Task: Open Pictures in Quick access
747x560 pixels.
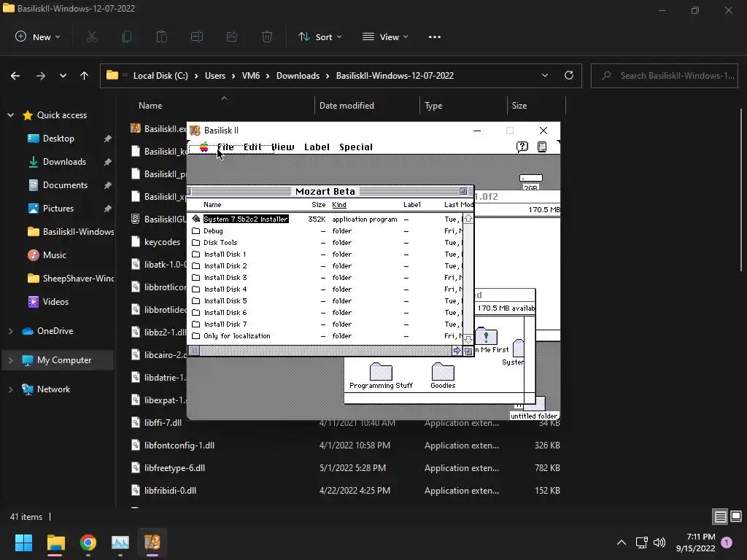Action: pos(58,208)
